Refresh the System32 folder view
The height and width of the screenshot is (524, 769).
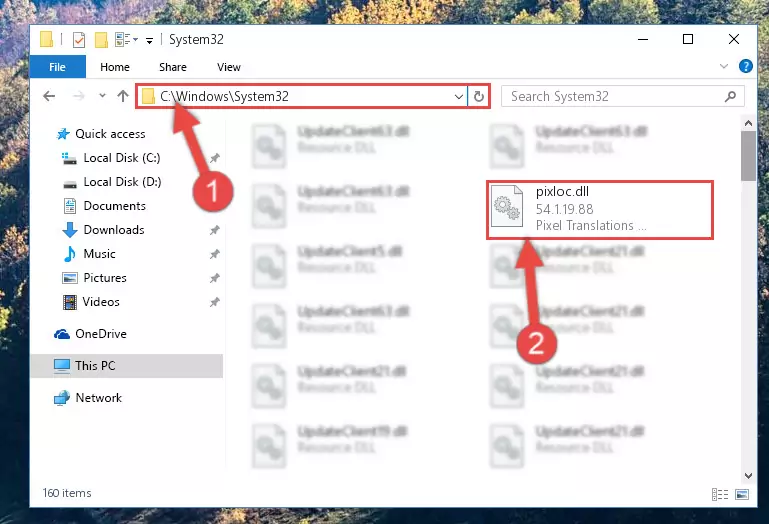pyautogui.click(x=479, y=96)
